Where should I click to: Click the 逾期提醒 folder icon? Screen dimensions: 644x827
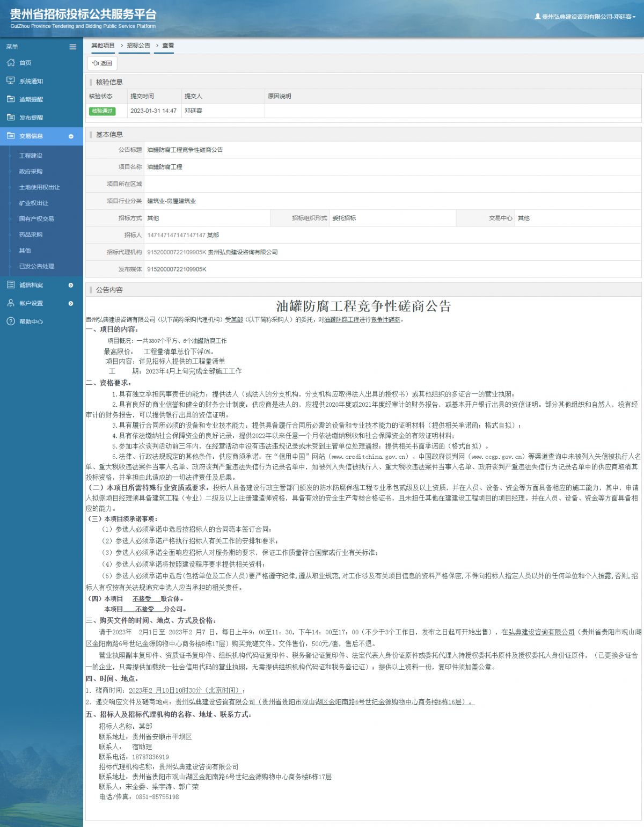pos(11,99)
